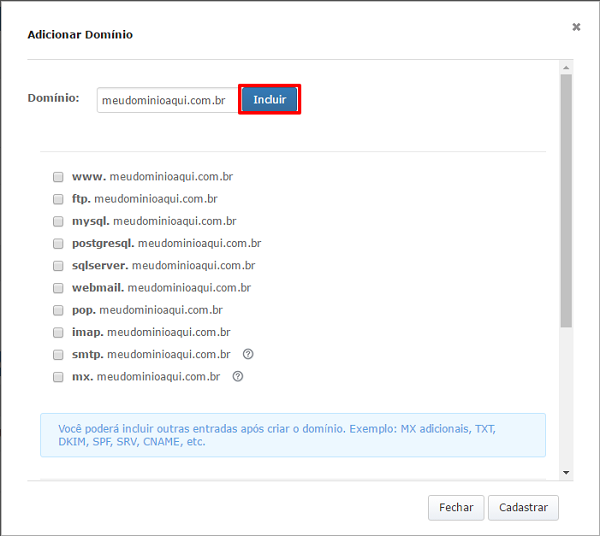
Task: Click the Cadastrar button
Action: 523,508
